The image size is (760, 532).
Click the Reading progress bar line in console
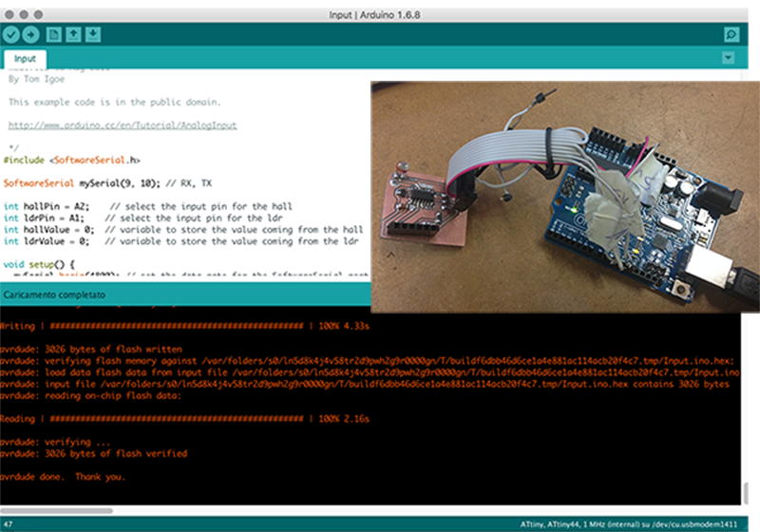tap(184, 419)
